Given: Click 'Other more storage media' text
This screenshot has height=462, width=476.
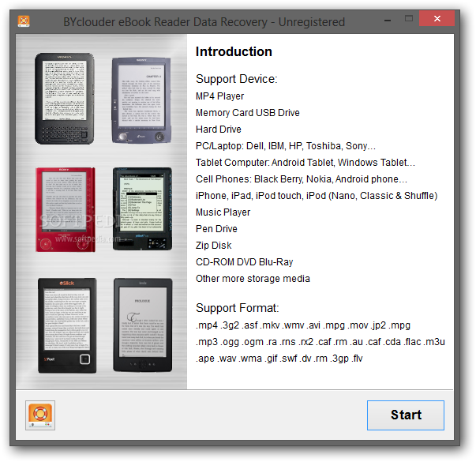Looking at the screenshot, I should coord(253,279).
